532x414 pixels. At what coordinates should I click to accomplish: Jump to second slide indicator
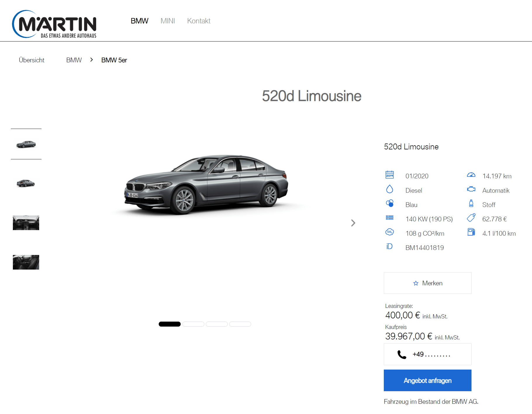193,324
